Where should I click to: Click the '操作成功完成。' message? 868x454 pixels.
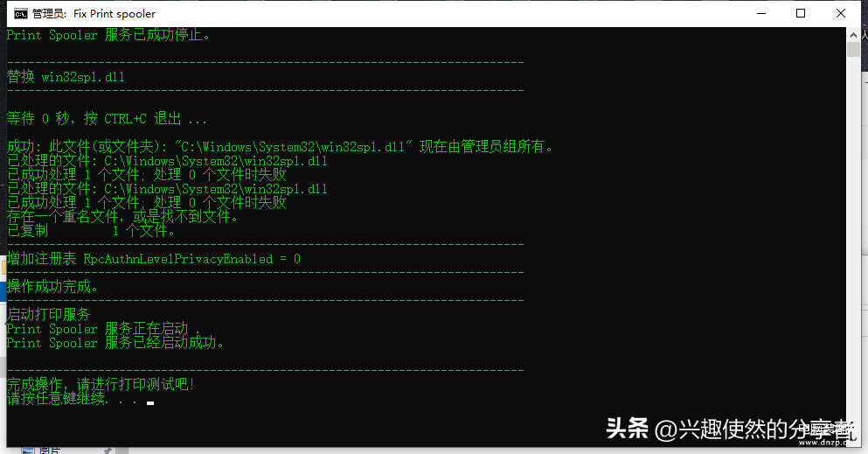[x=52, y=286]
